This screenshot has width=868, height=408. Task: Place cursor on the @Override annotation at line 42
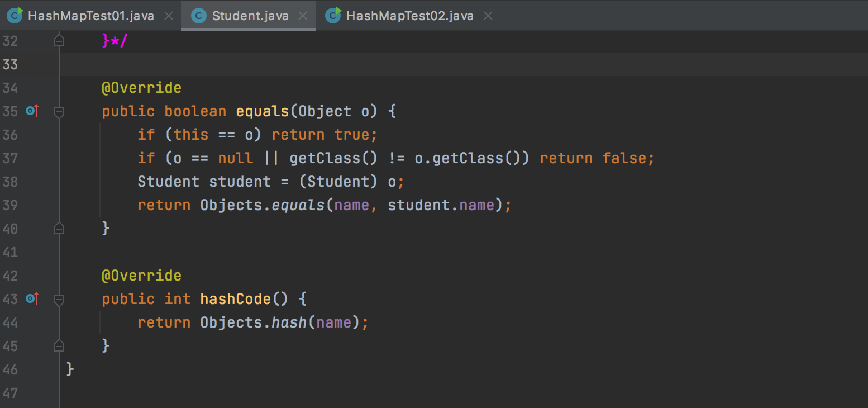pyautogui.click(x=141, y=276)
